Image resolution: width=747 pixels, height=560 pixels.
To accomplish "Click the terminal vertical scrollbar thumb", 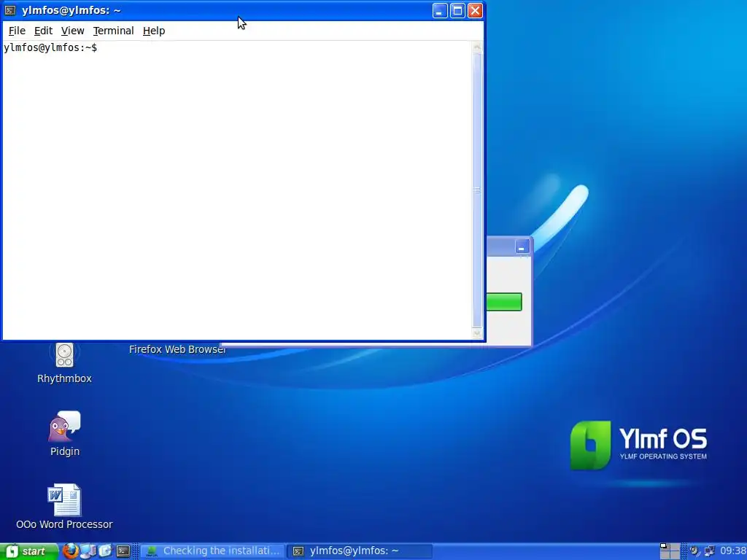I will [x=477, y=190].
